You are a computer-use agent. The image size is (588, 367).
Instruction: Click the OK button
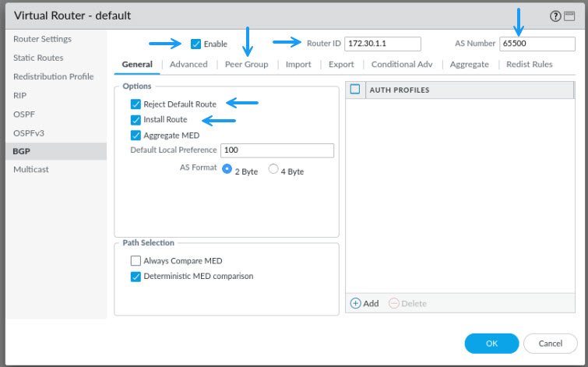[x=491, y=344]
